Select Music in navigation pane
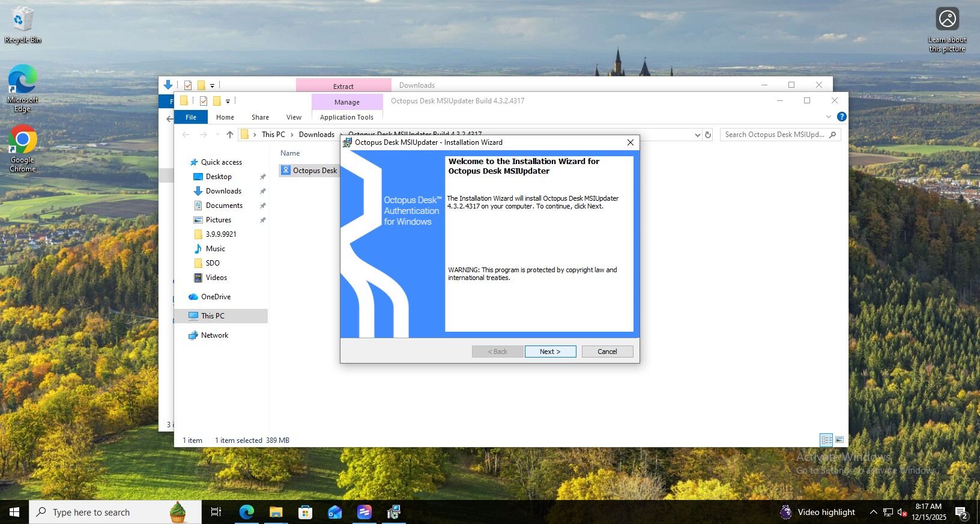The image size is (980, 524). point(215,249)
